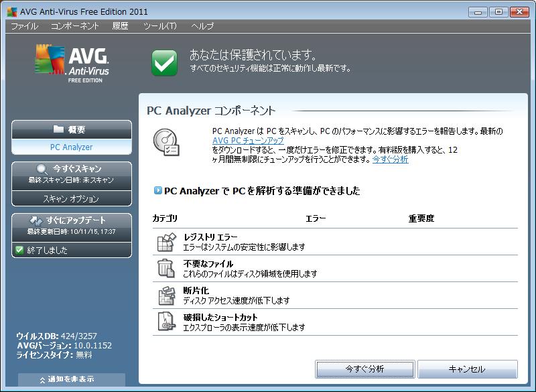Image resolution: width=536 pixels, height=392 pixels.
Task: Select PC Analyzer in the sidebar
Action: pyautogui.click(x=72, y=147)
